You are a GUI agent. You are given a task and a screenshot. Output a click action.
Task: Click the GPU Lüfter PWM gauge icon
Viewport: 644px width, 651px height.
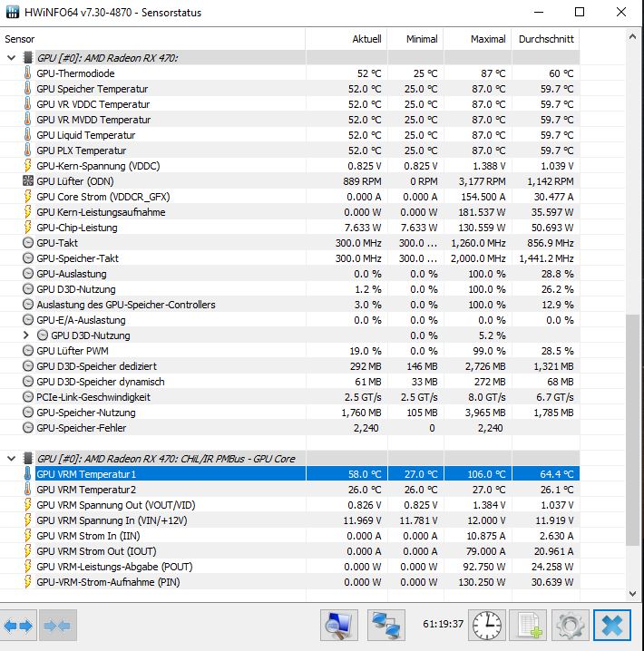pyautogui.click(x=27, y=351)
